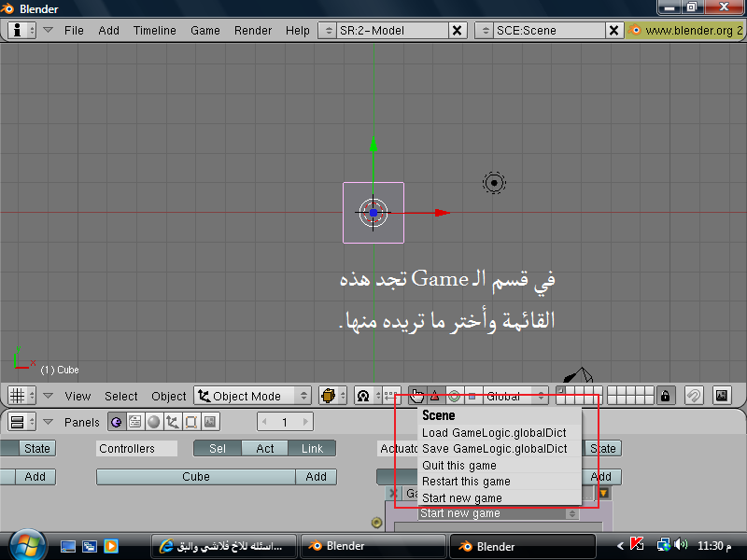The width and height of the screenshot is (747, 560).
Task: Click the Switch between windows quick launch icon
Action: point(90,546)
